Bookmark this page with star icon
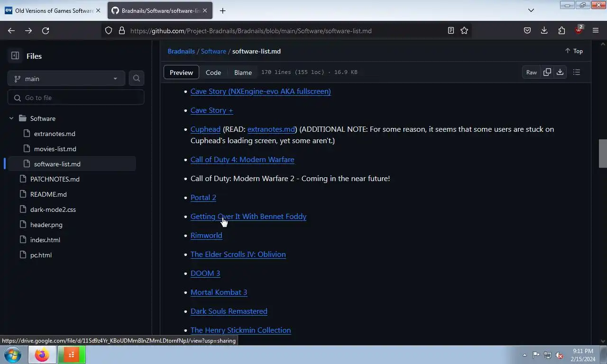This screenshot has height=364, width=607. pyautogui.click(x=464, y=30)
